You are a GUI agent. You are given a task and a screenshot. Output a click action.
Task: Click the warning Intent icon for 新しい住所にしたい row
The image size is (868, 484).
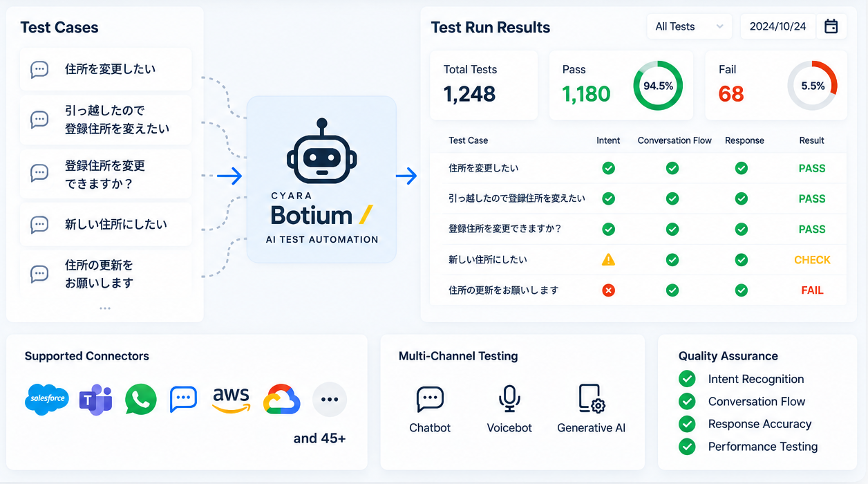(608, 260)
